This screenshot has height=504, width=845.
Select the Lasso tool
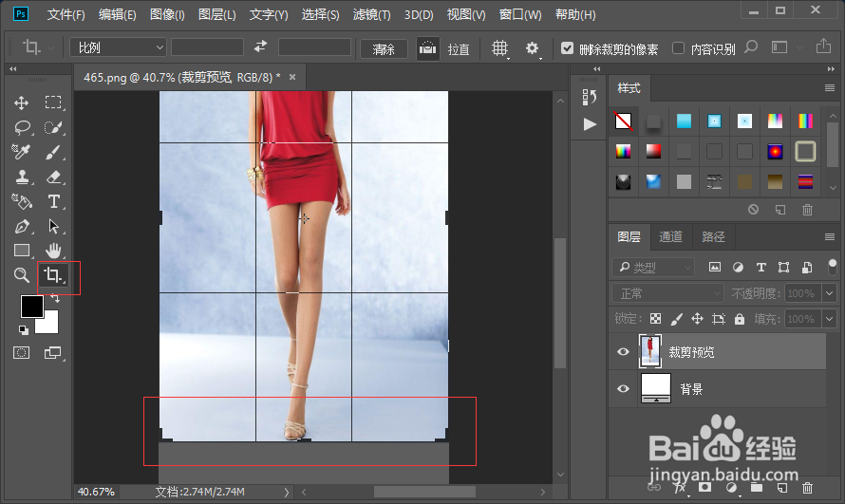pyautogui.click(x=21, y=127)
